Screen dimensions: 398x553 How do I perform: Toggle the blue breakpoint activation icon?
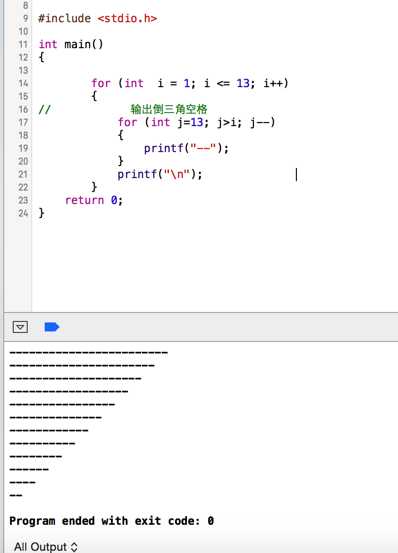click(51, 327)
